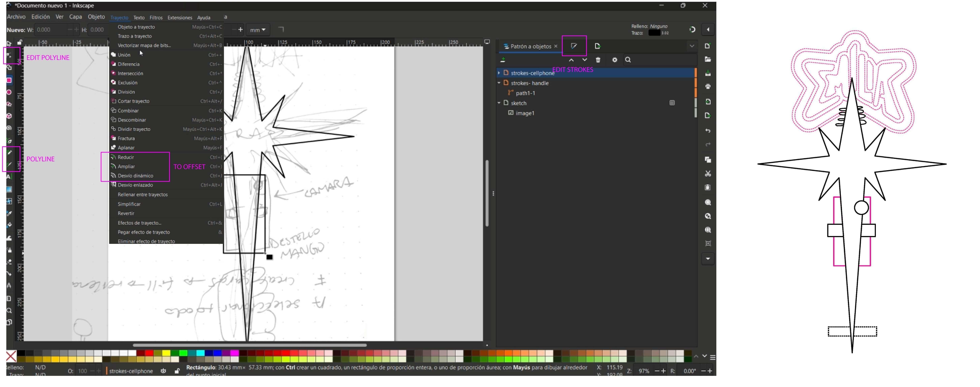
Task: Add a new layer in Layers panel
Action: pos(503,60)
